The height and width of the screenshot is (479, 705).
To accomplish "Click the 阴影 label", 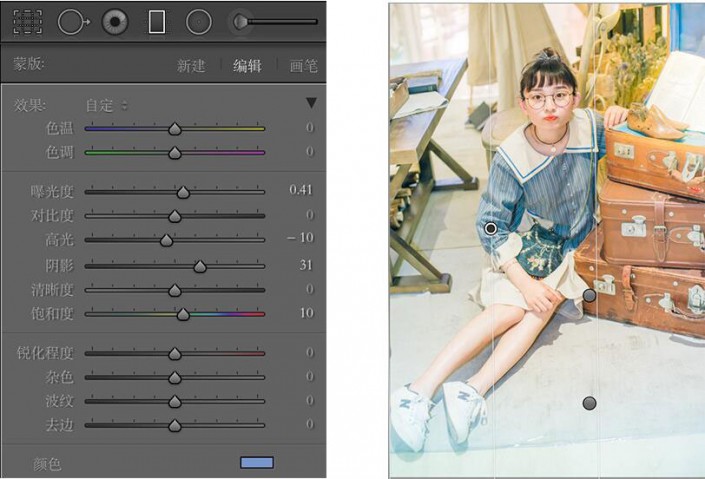I will [59, 265].
